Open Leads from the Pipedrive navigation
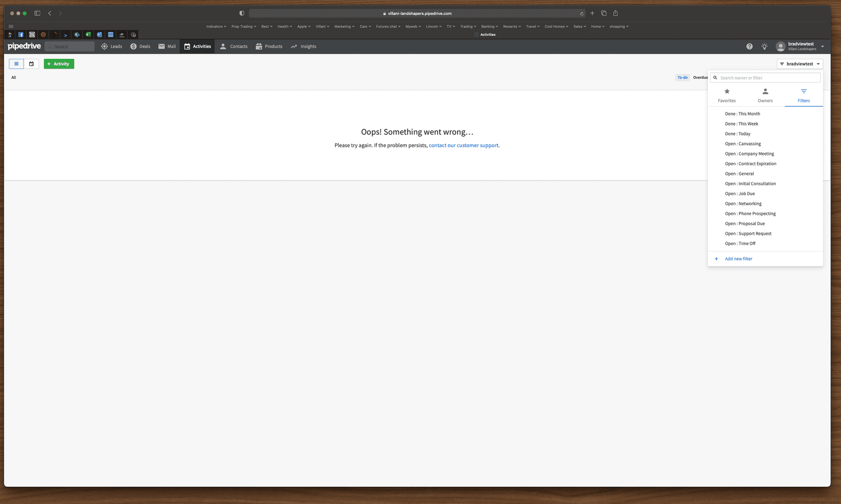 point(112,47)
